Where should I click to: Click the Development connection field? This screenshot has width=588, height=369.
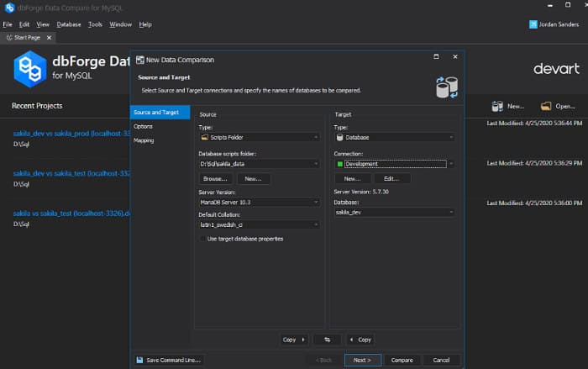[x=396, y=164]
